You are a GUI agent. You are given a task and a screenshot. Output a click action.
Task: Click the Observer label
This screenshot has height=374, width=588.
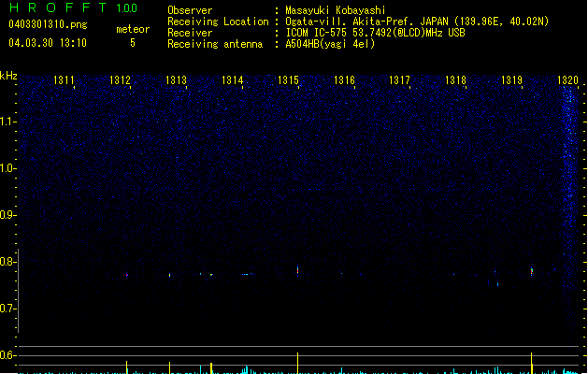pos(190,10)
